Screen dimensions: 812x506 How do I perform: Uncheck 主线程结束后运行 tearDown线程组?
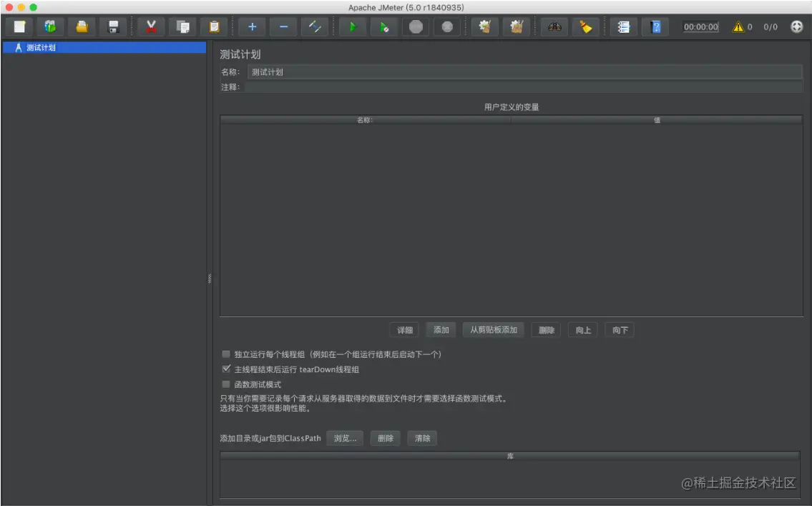click(226, 369)
